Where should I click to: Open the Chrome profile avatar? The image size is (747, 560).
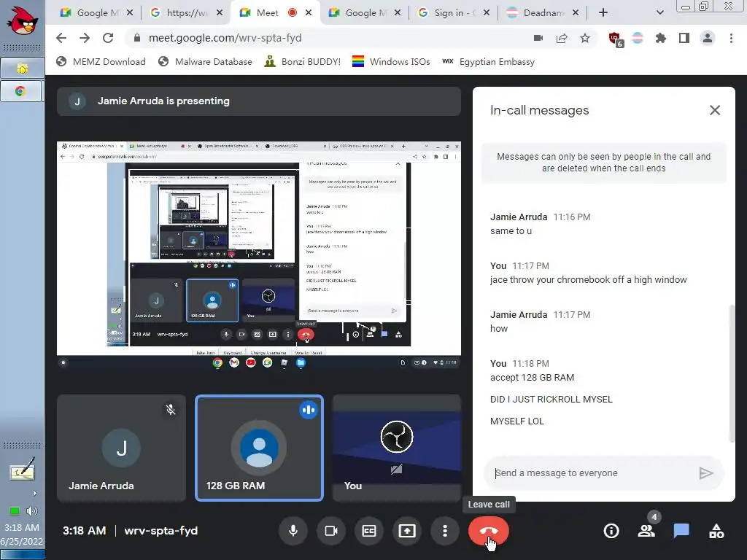(708, 38)
